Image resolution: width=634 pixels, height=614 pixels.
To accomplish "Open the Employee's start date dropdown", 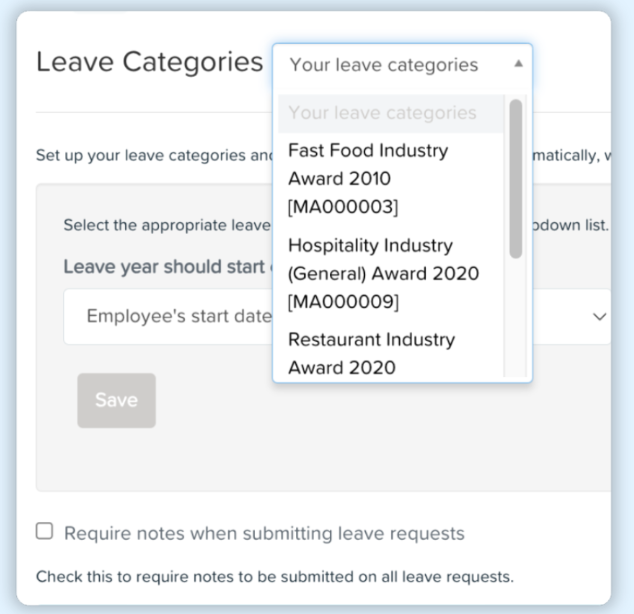I will 336,316.
